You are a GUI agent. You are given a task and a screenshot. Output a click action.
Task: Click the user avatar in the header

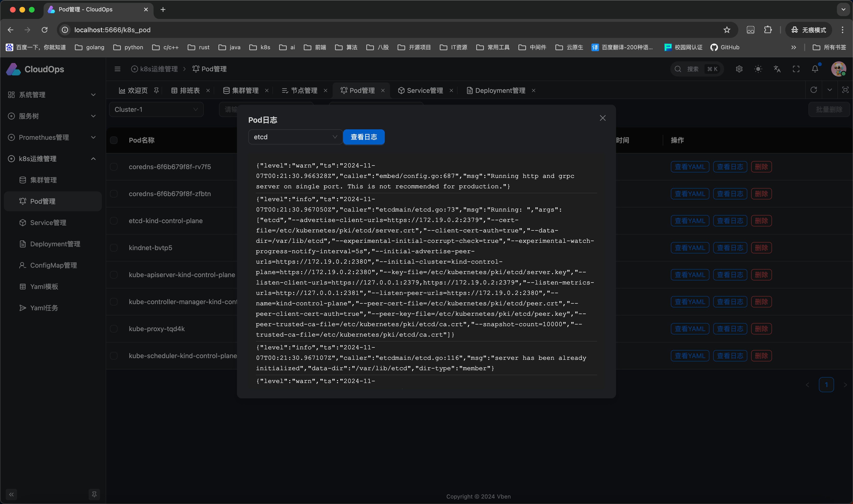pos(838,69)
